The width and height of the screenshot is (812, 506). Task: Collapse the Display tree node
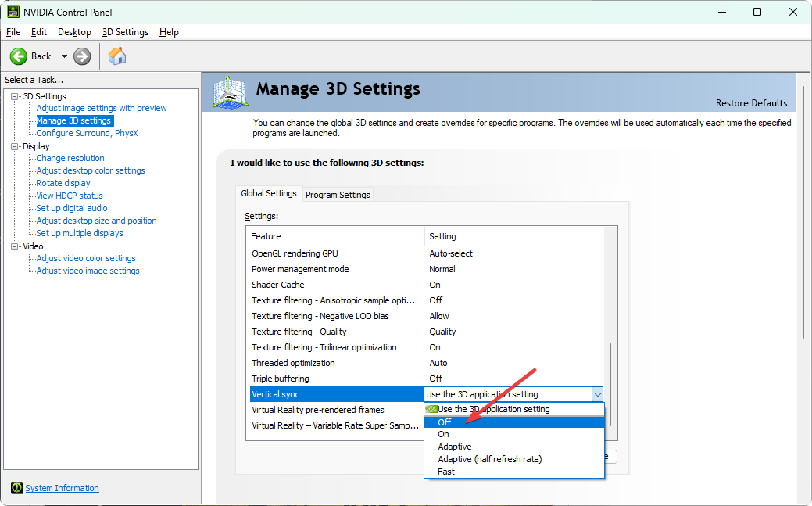coord(14,146)
